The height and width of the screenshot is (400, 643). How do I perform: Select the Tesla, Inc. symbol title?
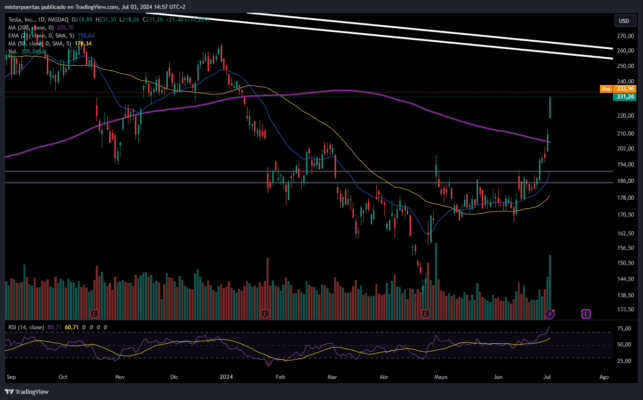click(27, 18)
